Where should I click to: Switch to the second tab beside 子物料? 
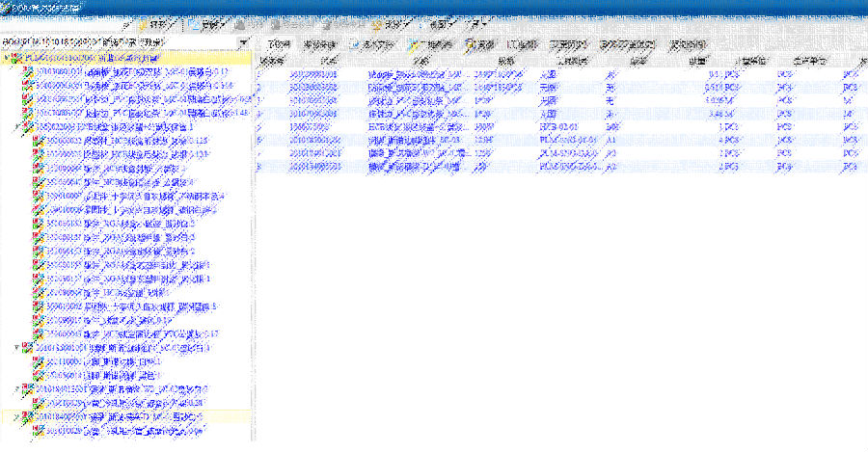coord(320,44)
